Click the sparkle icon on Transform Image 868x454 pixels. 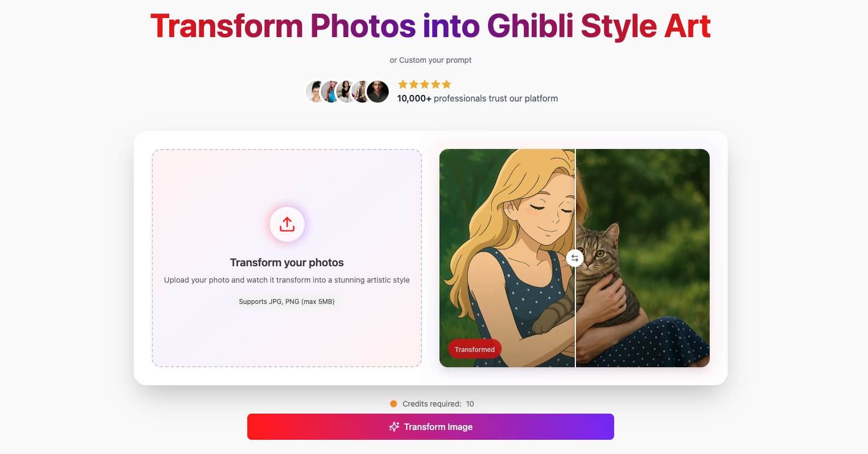(394, 427)
